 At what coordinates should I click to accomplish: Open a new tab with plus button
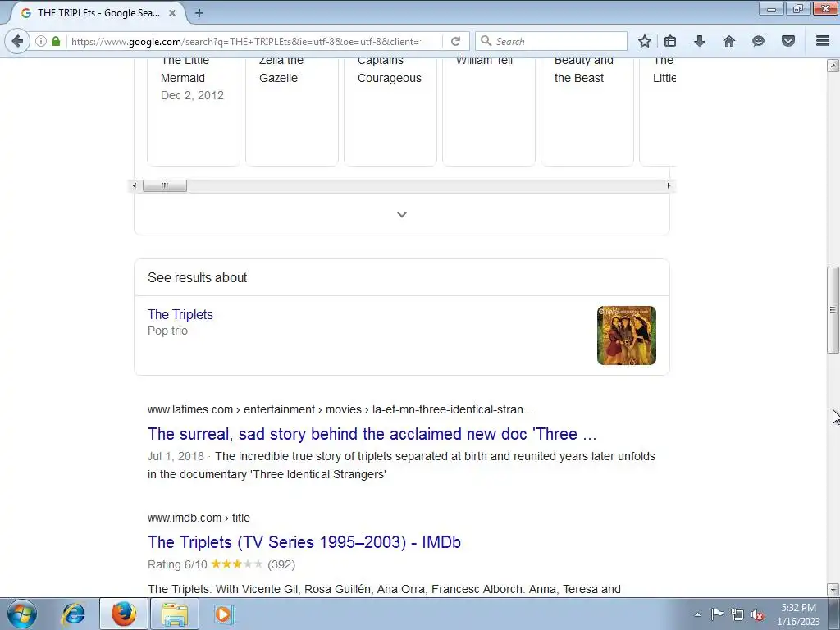[x=199, y=13]
